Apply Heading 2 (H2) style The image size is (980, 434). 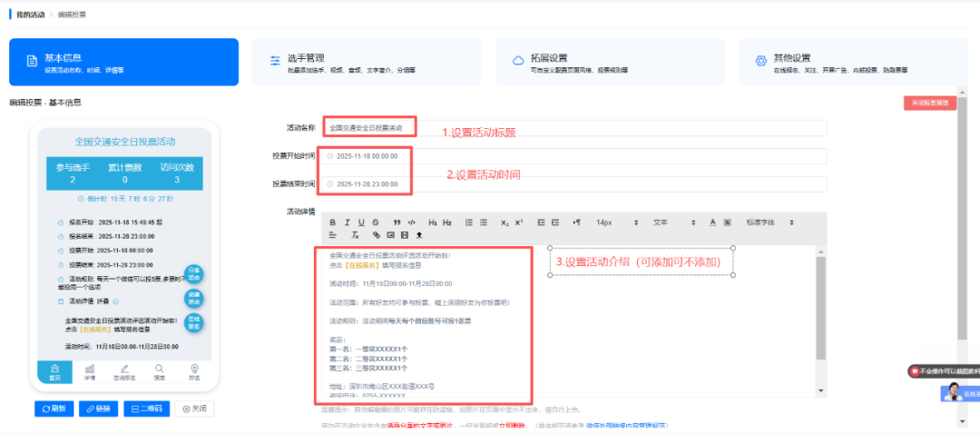pos(446,222)
